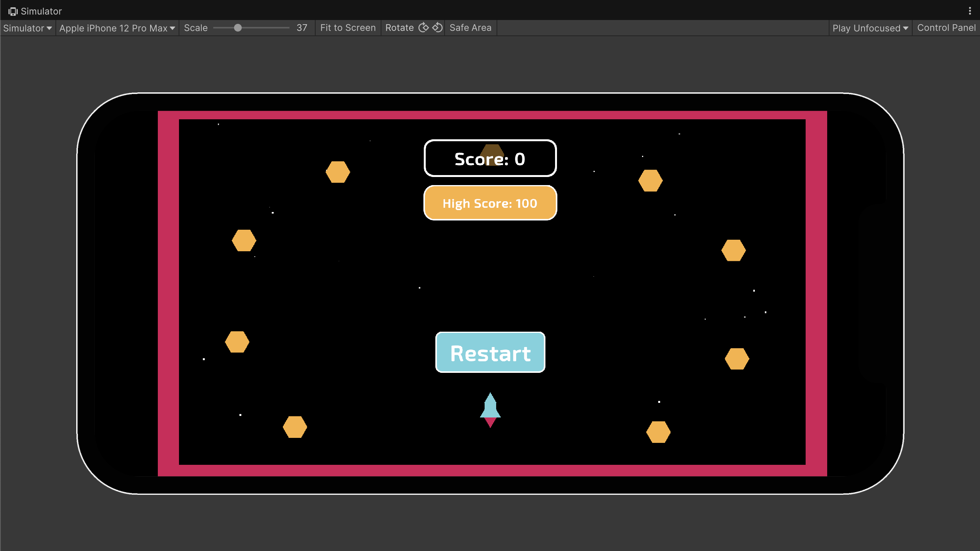Click the scale value field 37
The height and width of the screenshot is (551, 980).
click(x=302, y=28)
